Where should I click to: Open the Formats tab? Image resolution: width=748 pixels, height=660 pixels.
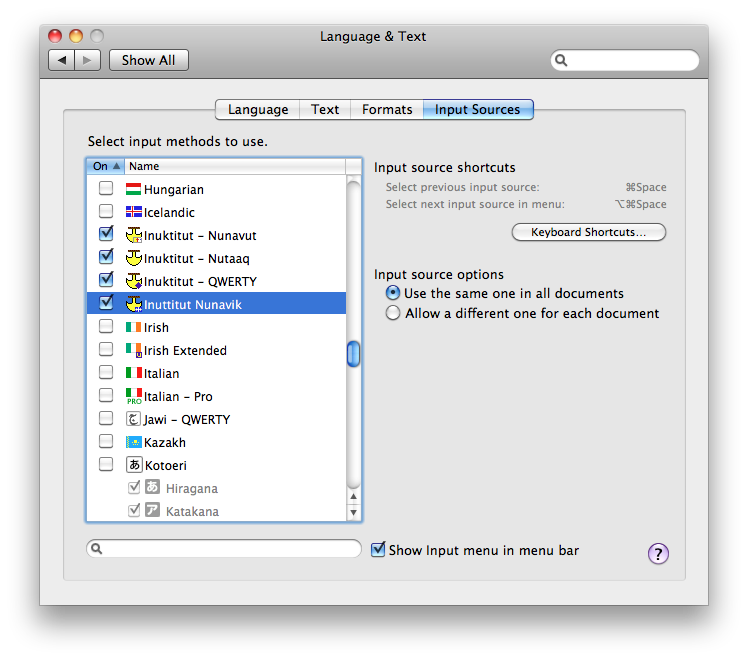(386, 110)
